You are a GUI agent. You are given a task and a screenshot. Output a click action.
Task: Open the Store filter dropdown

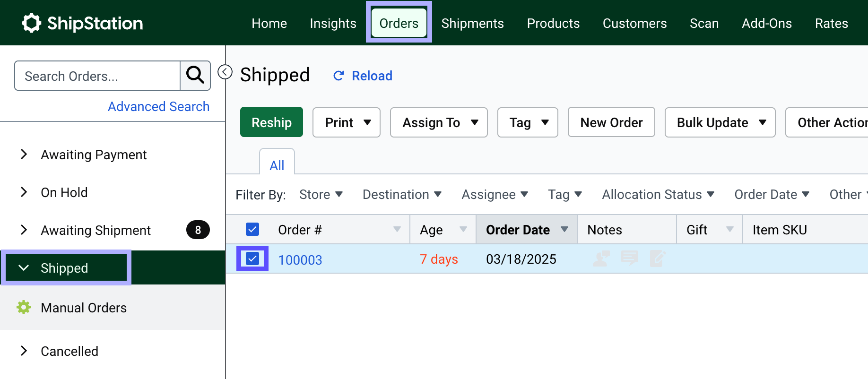(x=321, y=195)
